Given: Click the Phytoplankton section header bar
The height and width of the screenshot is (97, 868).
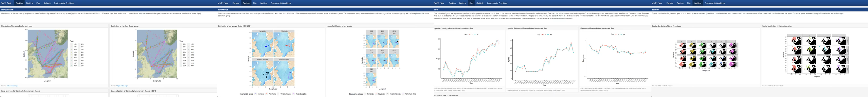Looking at the screenshot, I should [108, 10].
